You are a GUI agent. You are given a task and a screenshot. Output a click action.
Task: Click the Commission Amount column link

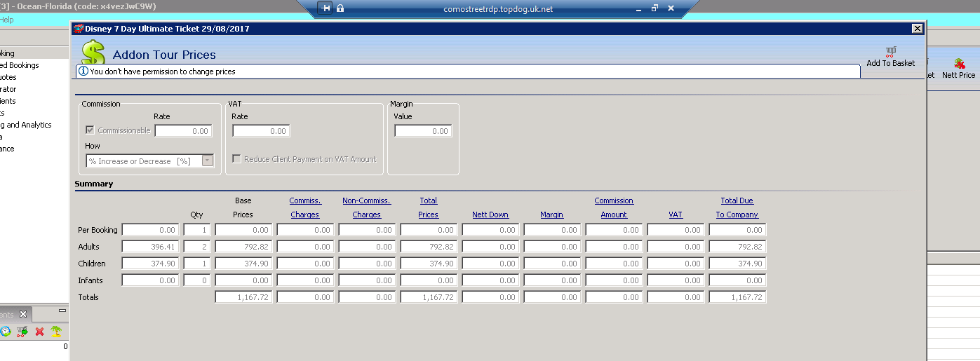613,207
